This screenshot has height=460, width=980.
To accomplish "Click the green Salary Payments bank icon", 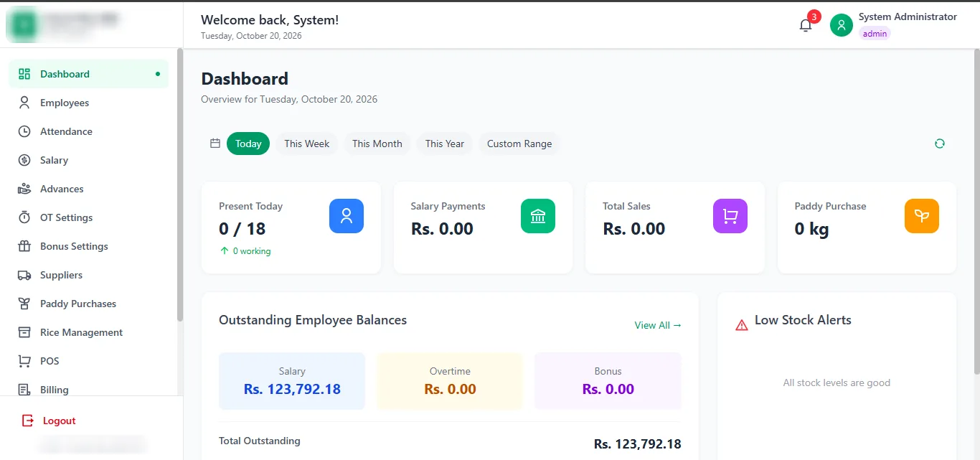I will tap(538, 216).
